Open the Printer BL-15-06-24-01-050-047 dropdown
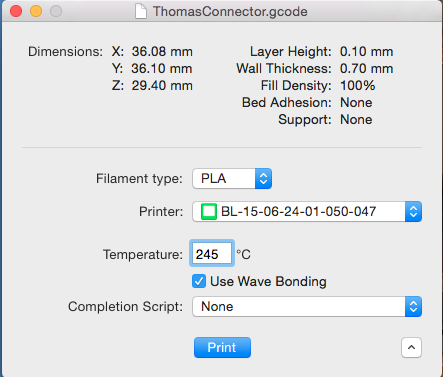The image size is (443, 377). pos(307,212)
